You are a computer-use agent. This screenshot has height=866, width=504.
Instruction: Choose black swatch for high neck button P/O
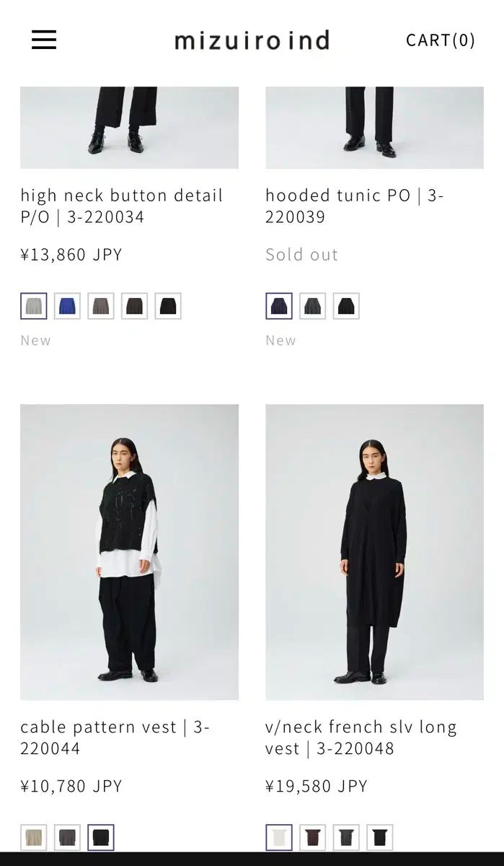point(168,306)
